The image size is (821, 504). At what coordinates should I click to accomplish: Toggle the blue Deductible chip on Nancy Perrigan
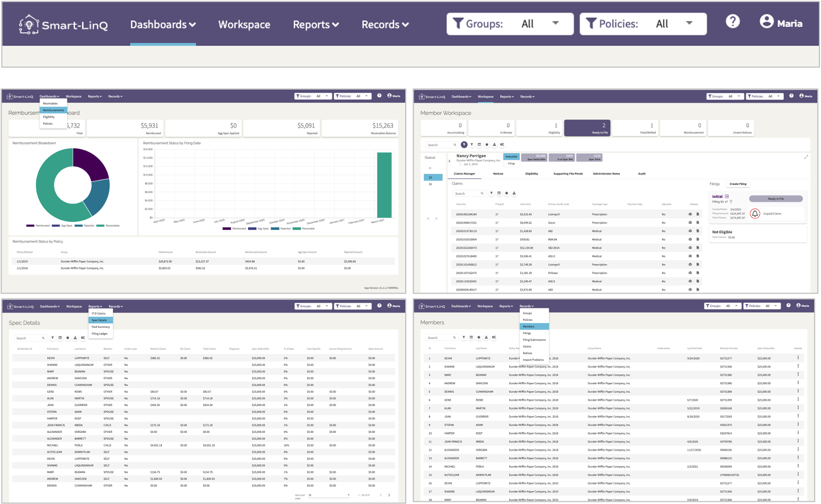point(511,157)
